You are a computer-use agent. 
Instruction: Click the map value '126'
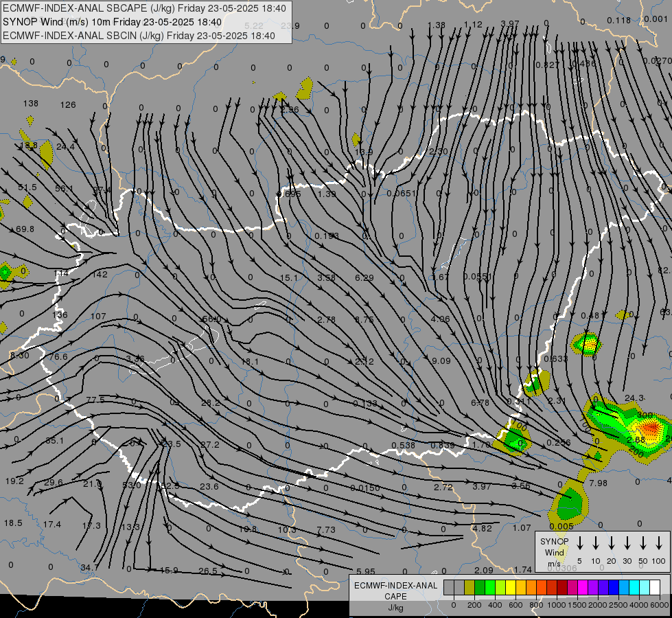point(68,104)
